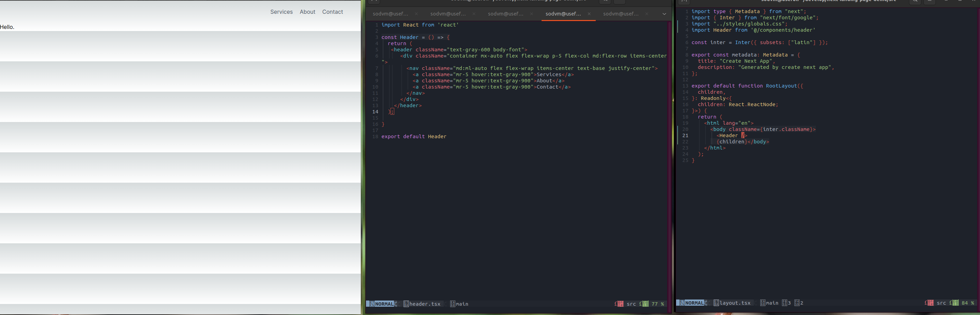Click NORMAL mode indicator in header.tsx status line
The width and height of the screenshot is (980, 315).
point(384,304)
